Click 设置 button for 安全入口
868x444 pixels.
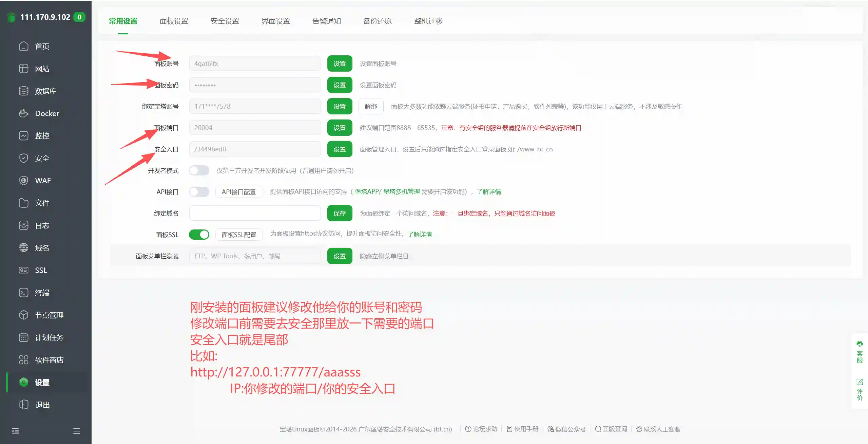tap(340, 149)
